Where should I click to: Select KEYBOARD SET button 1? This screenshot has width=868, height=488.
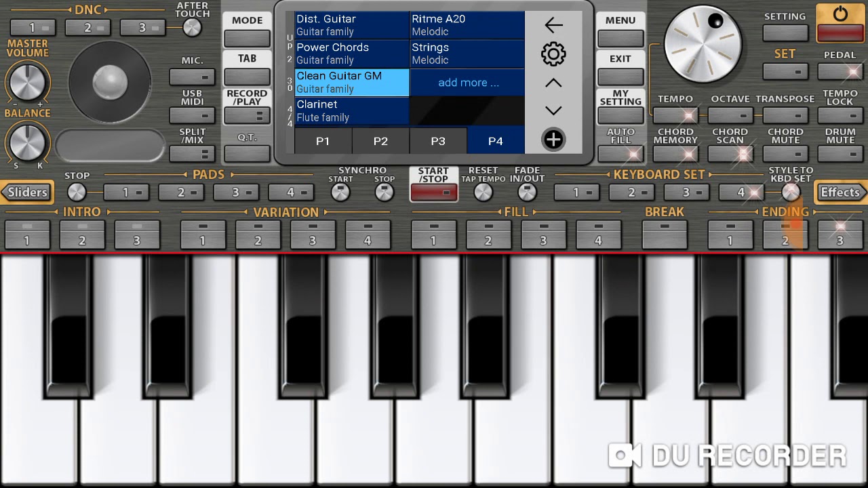point(576,192)
